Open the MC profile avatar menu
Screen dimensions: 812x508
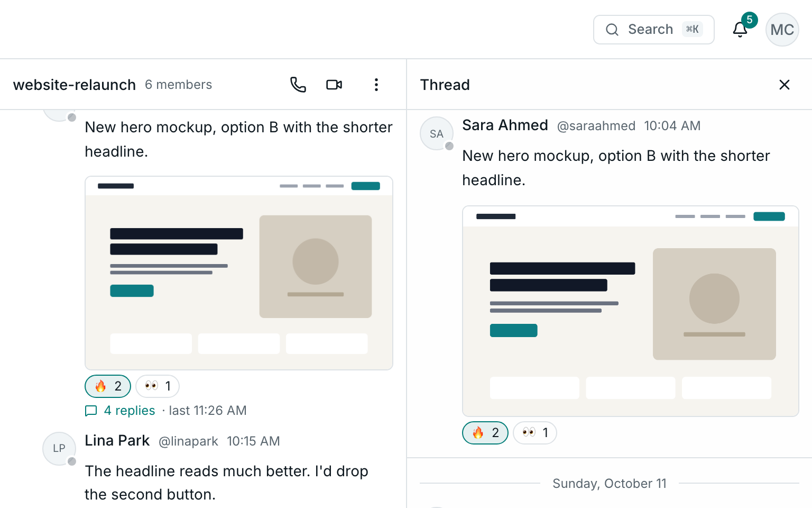[x=782, y=30]
